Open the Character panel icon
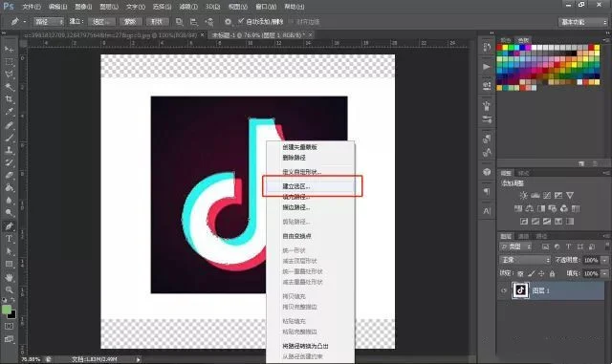 (x=487, y=211)
